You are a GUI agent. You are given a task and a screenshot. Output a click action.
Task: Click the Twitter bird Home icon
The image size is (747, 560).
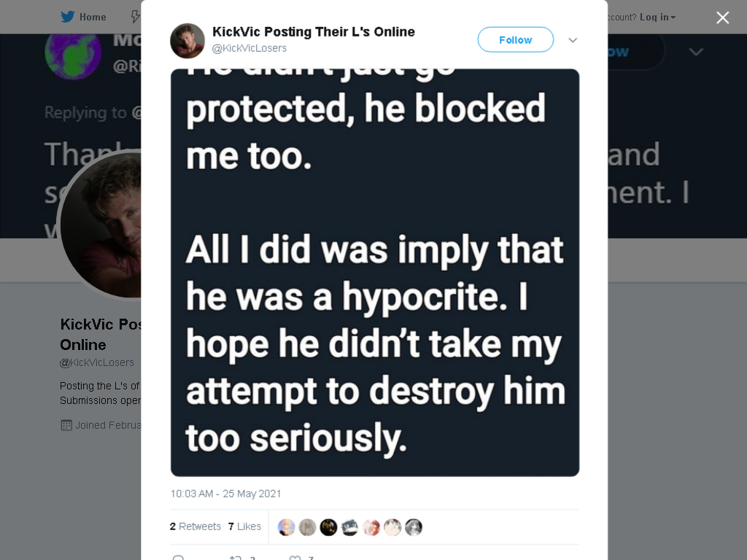click(68, 17)
